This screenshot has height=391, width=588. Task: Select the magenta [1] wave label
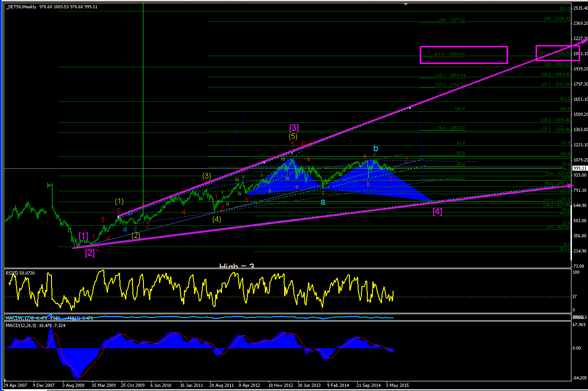tap(84, 236)
